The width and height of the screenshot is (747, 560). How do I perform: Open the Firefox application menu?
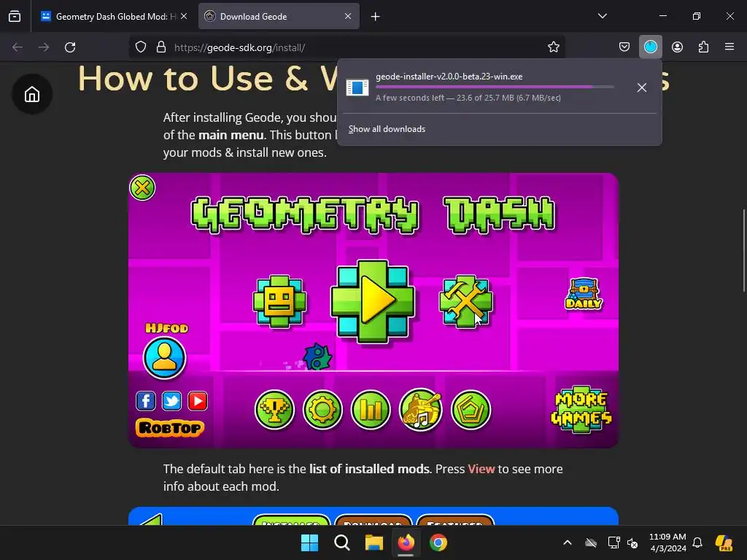[x=729, y=47]
